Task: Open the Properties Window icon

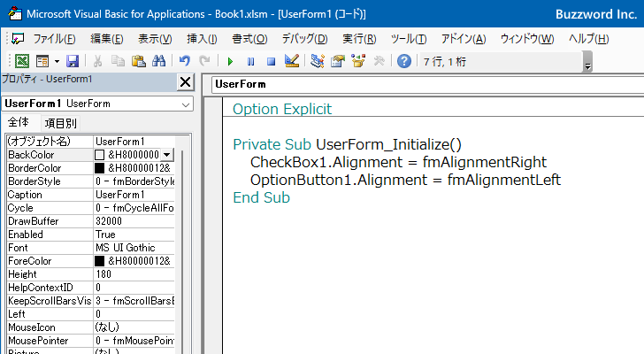Action: 338,61
